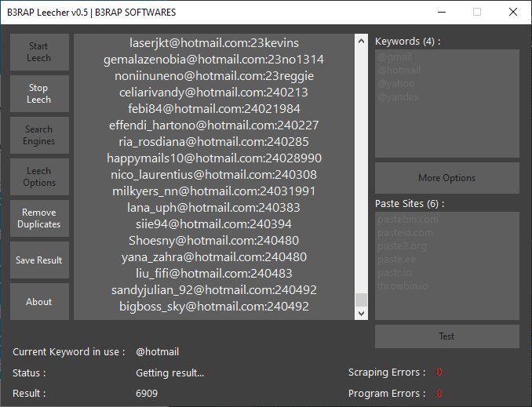This screenshot has height=407, width=532.
Task: Minimize the B3RAP Leecher window
Action: (442, 13)
